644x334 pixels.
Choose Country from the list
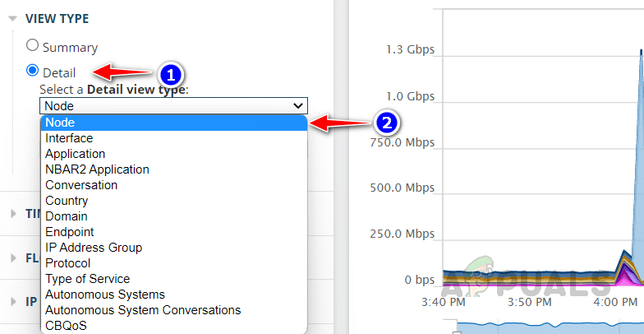(67, 201)
